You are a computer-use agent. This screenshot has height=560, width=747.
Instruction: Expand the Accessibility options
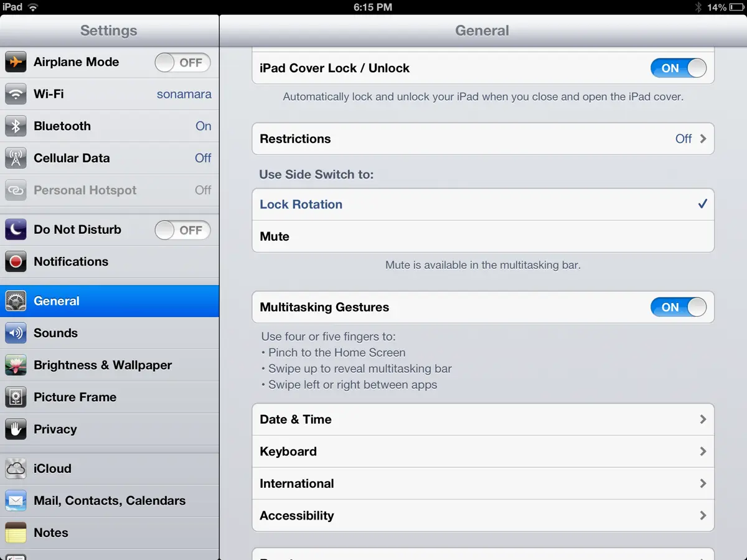(x=482, y=516)
